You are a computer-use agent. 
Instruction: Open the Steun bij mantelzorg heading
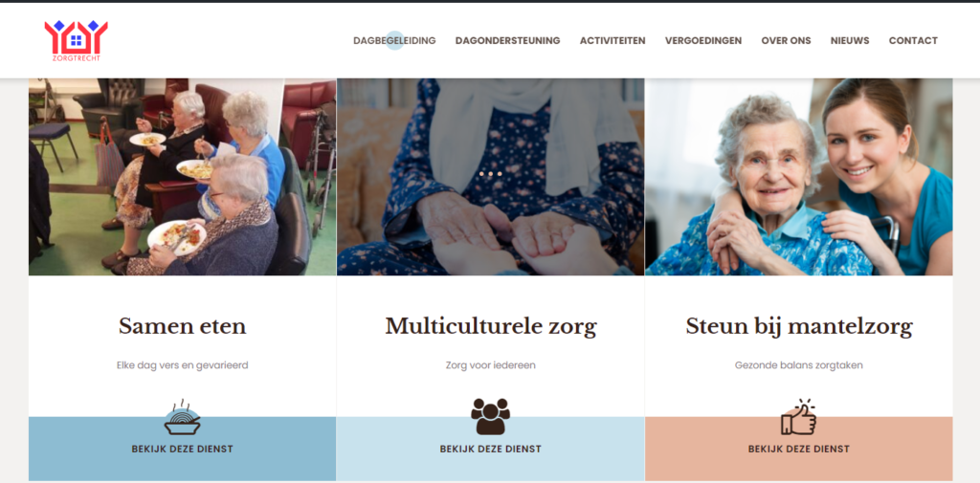coord(799,326)
